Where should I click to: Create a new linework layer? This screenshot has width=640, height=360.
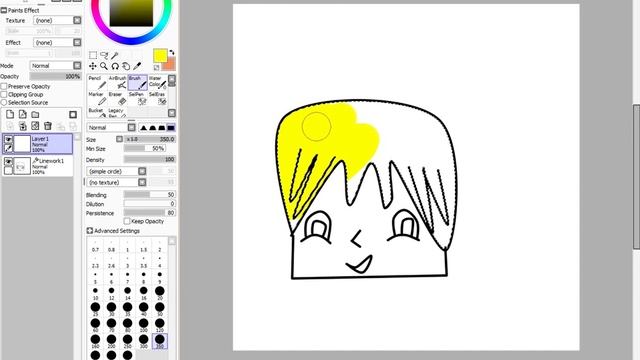pyautogui.click(x=22, y=114)
